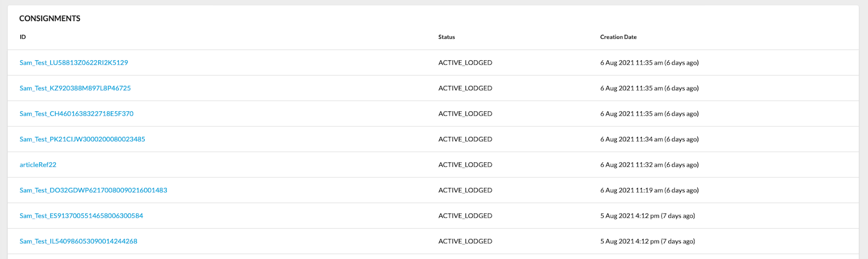The image size is (868, 259).
Task: Click the 11:32 am creation date cell
Action: [x=649, y=165]
